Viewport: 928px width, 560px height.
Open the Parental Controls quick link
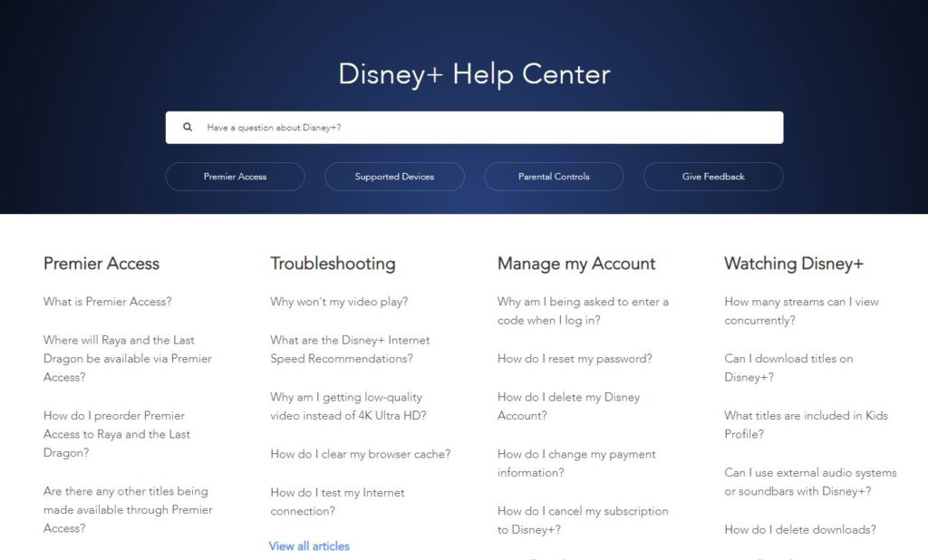tap(554, 177)
